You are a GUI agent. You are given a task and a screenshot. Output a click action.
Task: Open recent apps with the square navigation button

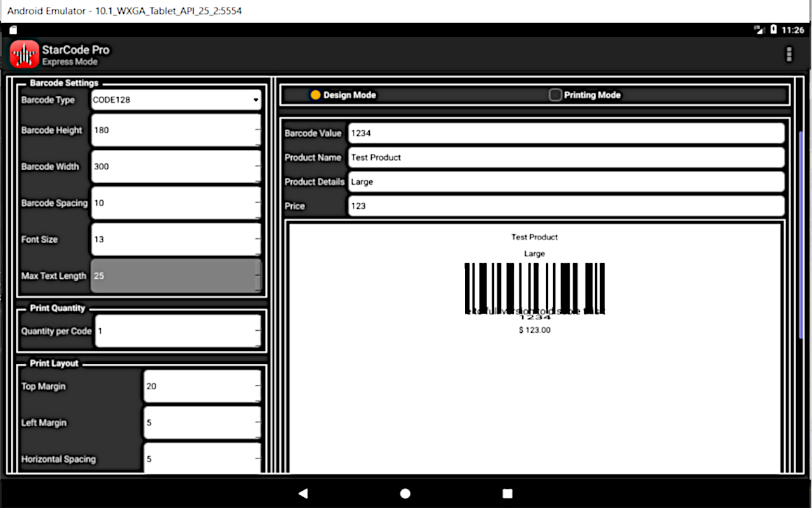click(507, 493)
